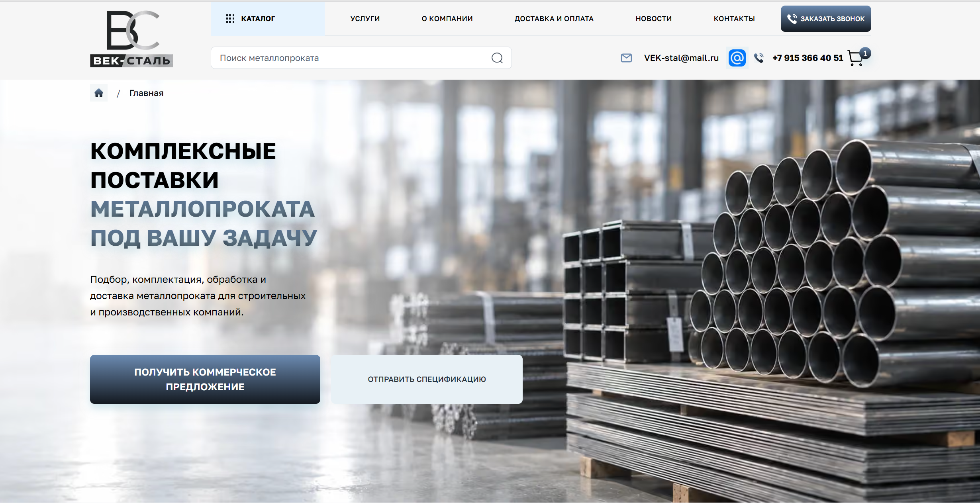Viewport: 980px width, 503px height.
Task: Go to Контакты page
Action: click(x=734, y=19)
